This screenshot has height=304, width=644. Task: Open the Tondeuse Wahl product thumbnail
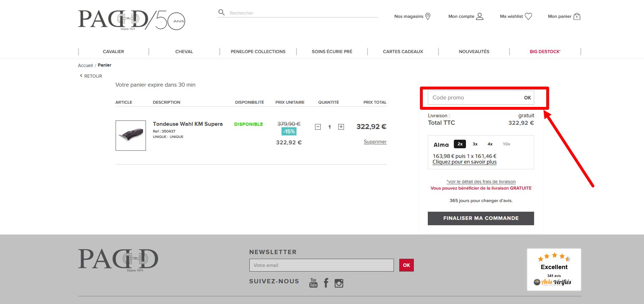pos(131,135)
